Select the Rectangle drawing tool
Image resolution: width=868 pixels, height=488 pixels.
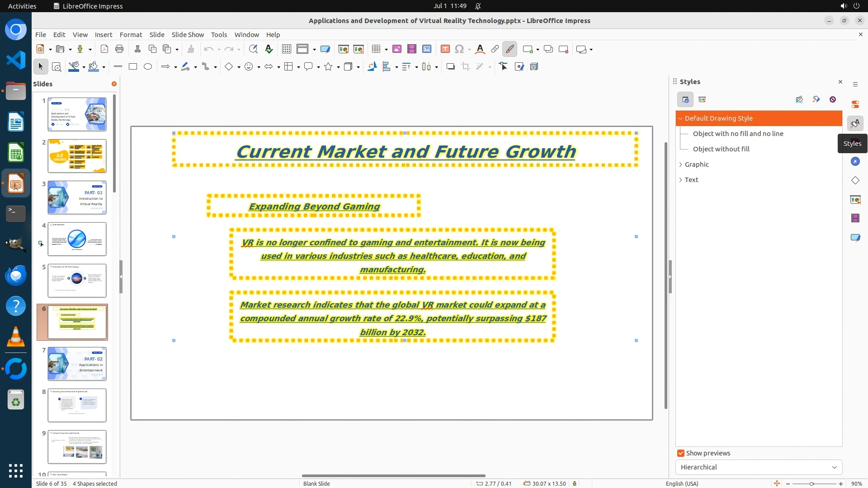point(133,67)
